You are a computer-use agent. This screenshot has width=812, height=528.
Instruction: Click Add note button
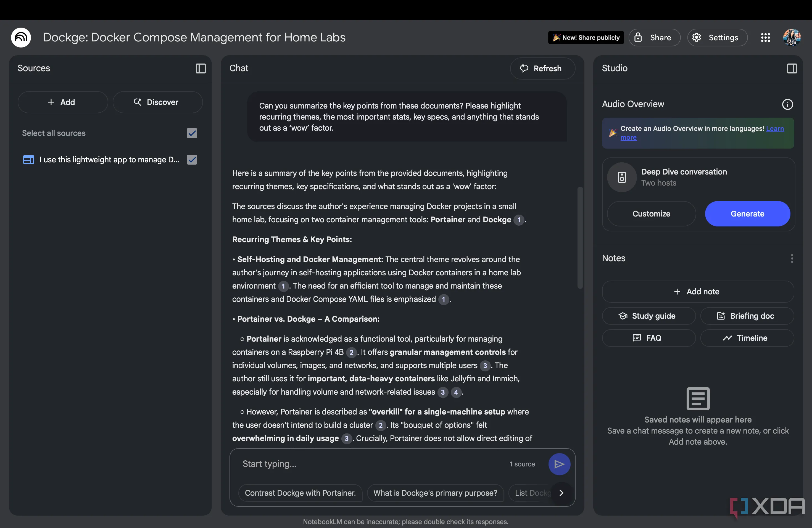click(x=698, y=292)
